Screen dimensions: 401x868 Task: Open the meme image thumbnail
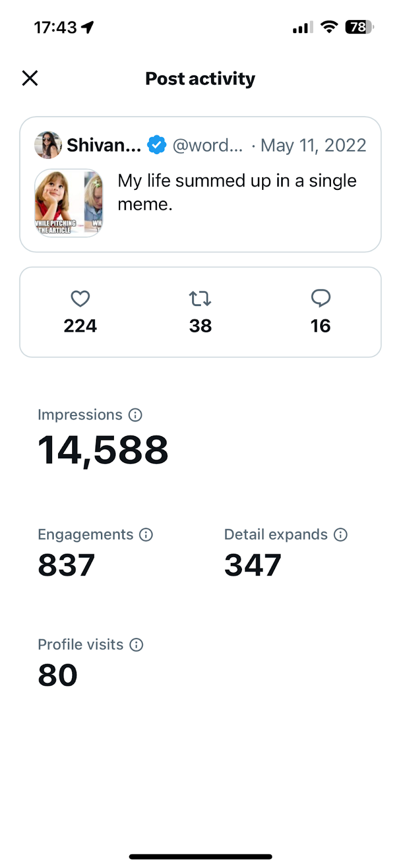(x=69, y=203)
